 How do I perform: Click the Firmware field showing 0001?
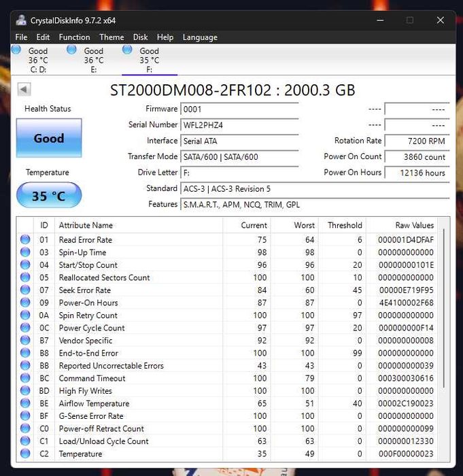(239, 109)
